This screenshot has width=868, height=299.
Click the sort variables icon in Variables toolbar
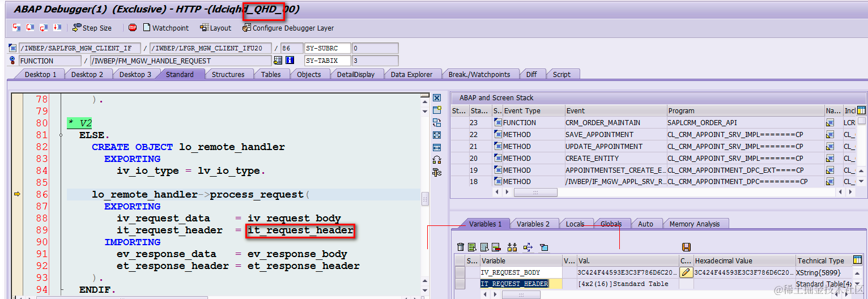(x=512, y=247)
